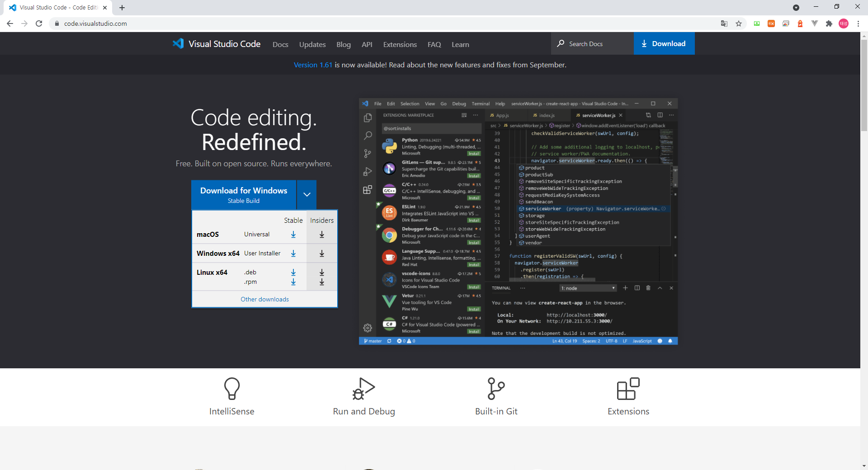Download the macOS Insiders build

[x=322, y=235]
